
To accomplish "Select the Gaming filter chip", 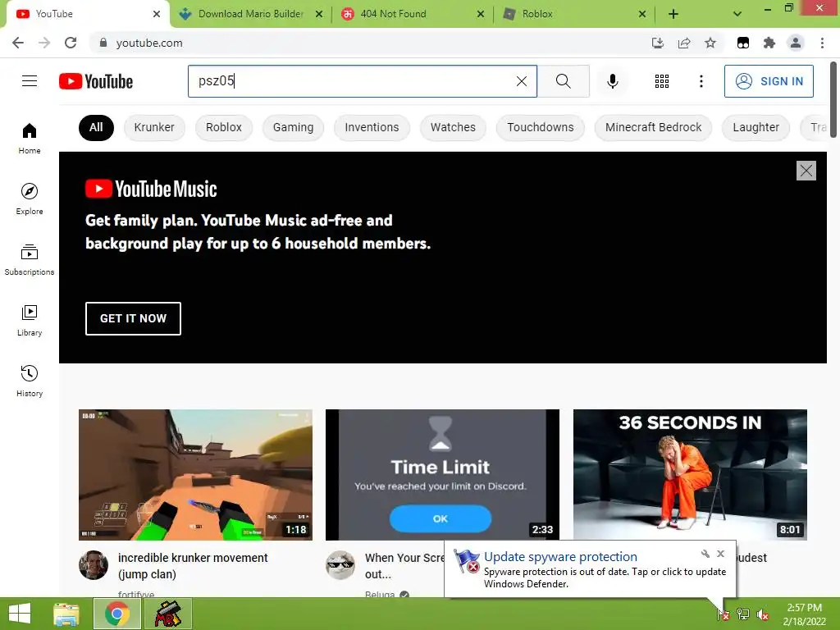I will click(293, 127).
